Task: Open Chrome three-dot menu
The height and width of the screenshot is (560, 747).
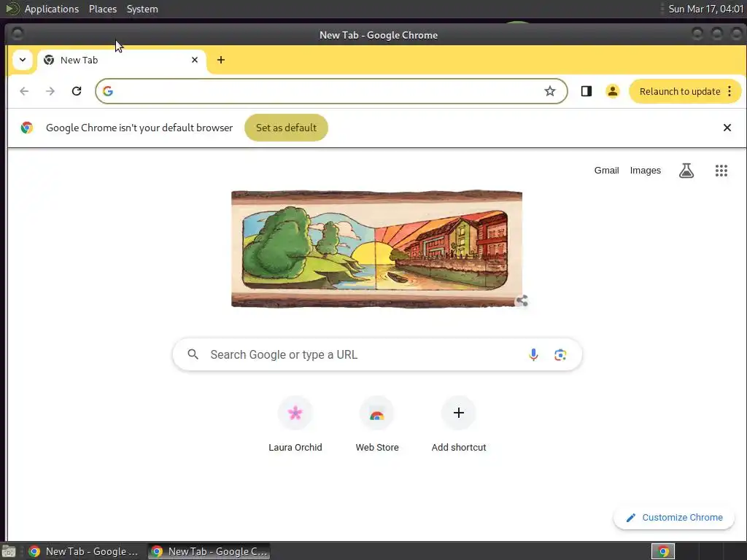Action: tap(729, 91)
